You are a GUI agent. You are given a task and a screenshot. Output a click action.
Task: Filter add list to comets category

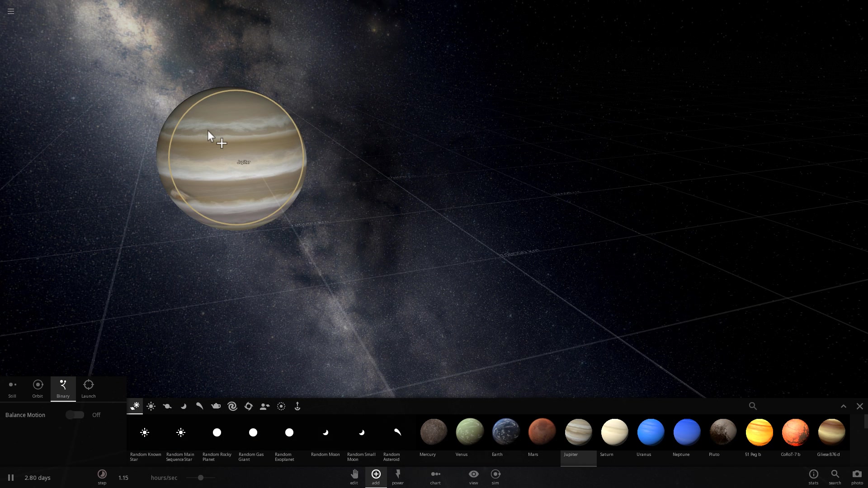point(199,406)
